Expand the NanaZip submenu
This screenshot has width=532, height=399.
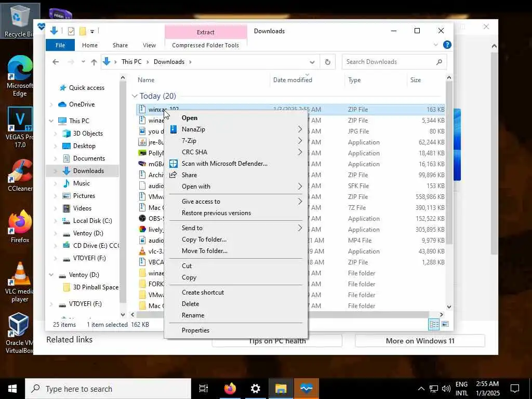coord(300,129)
